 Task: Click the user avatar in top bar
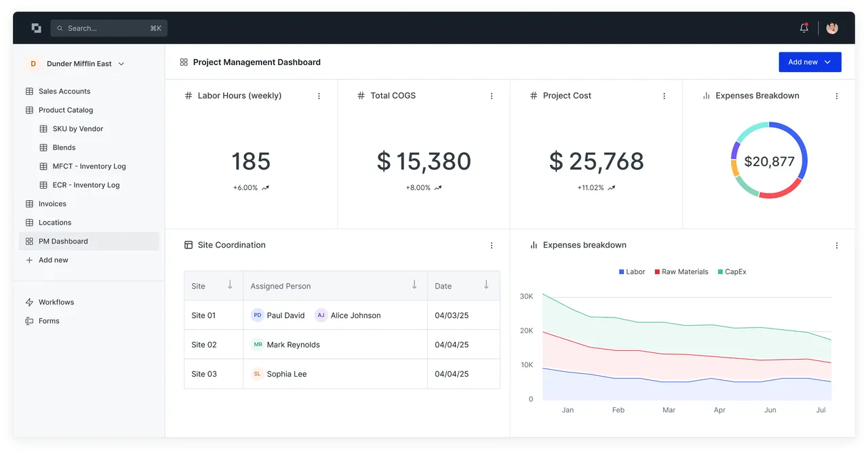[832, 28]
